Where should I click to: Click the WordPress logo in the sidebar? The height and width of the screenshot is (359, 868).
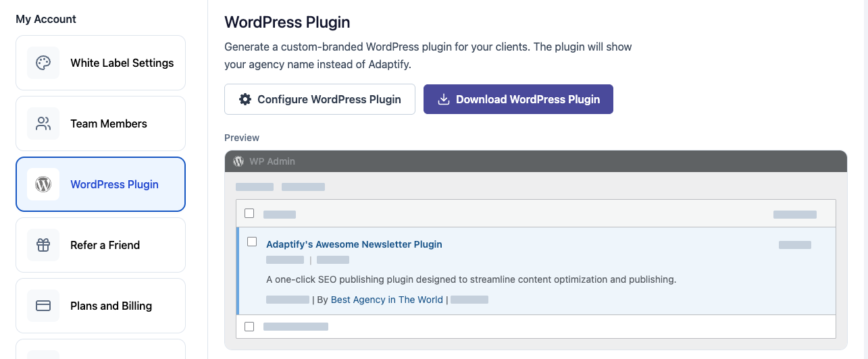point(43,184)
